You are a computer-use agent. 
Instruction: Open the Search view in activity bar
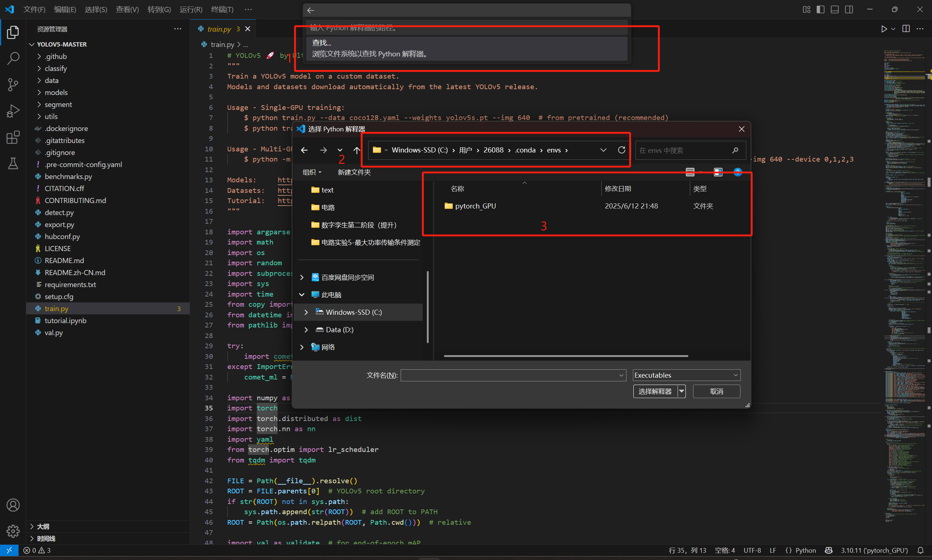[x=13, y=58]
